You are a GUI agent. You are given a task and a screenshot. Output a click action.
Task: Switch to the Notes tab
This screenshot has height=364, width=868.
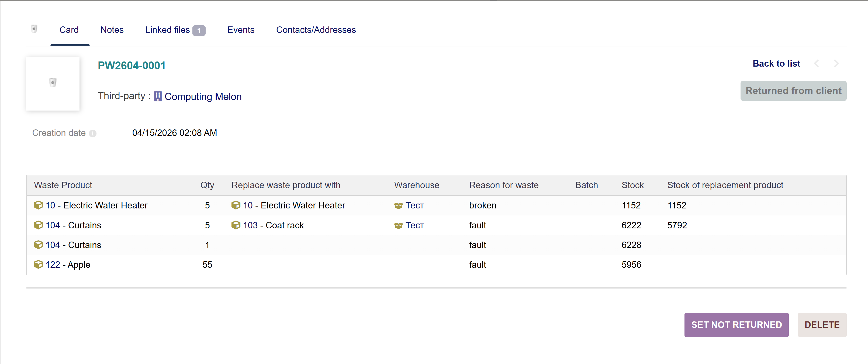tap(112, 30)
